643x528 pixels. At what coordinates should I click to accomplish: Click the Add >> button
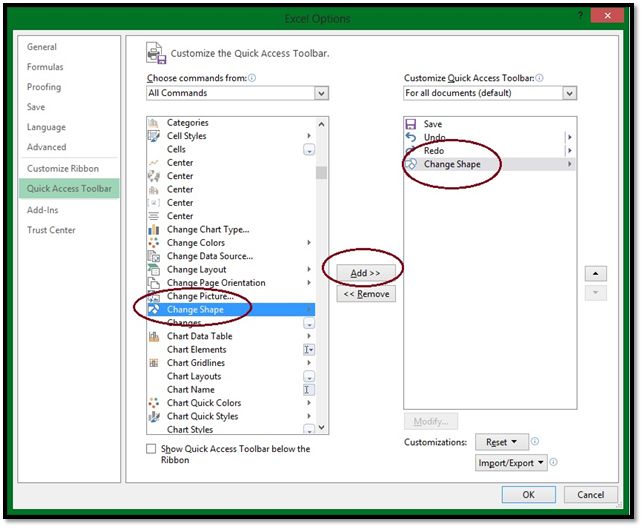(x=366, y=273)
